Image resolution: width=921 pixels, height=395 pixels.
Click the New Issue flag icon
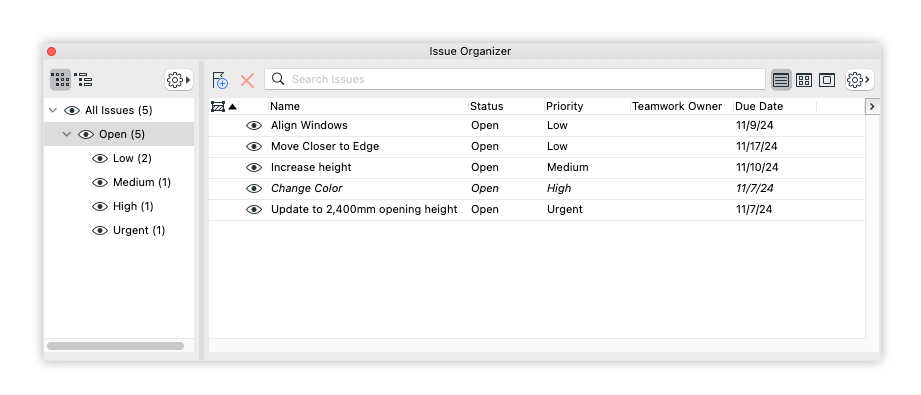[x=220, y=80]
